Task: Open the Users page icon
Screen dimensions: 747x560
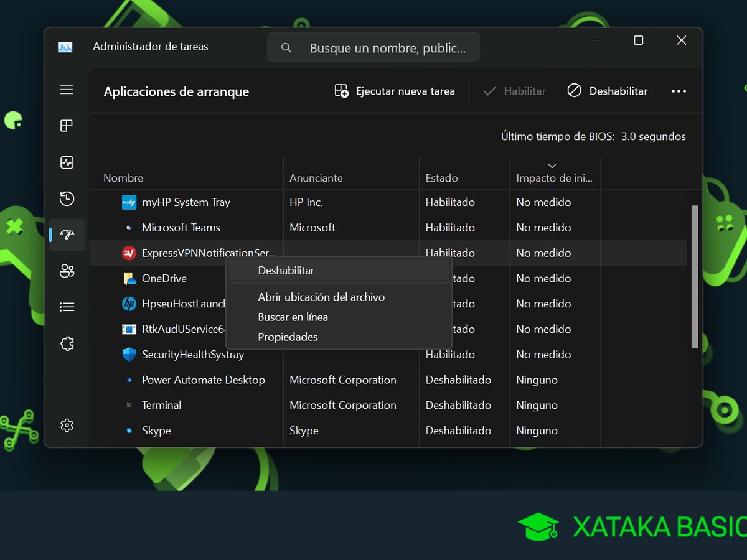Action: 67,271
